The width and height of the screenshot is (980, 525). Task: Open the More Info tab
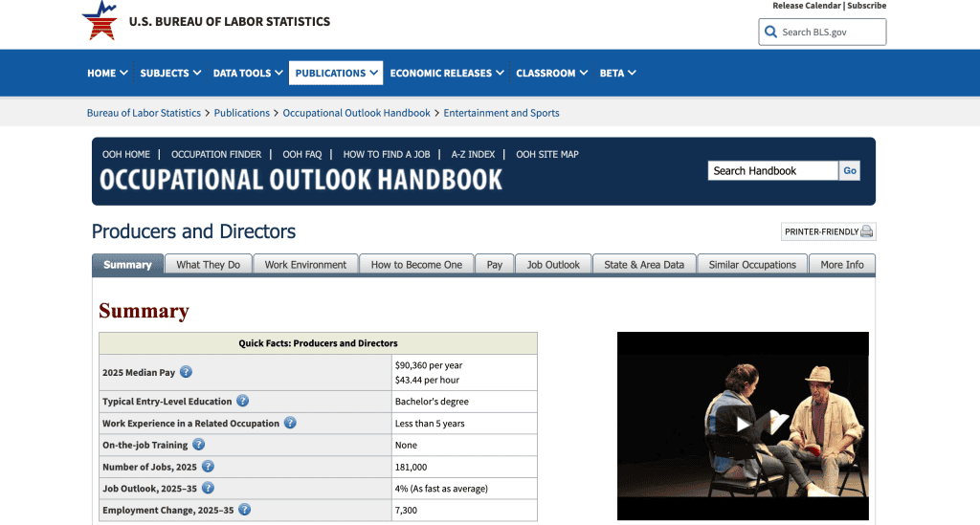tap(842, 265)
